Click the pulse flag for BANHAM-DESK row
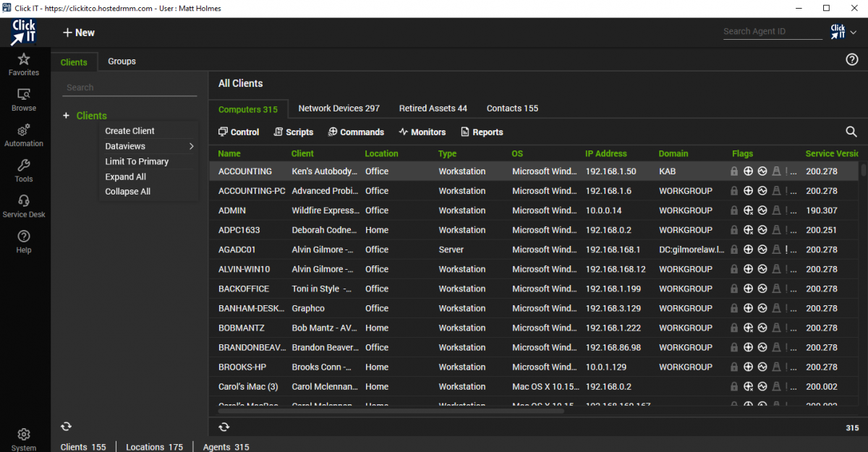This screenshot has height=452, width=868. pos(762,308)
